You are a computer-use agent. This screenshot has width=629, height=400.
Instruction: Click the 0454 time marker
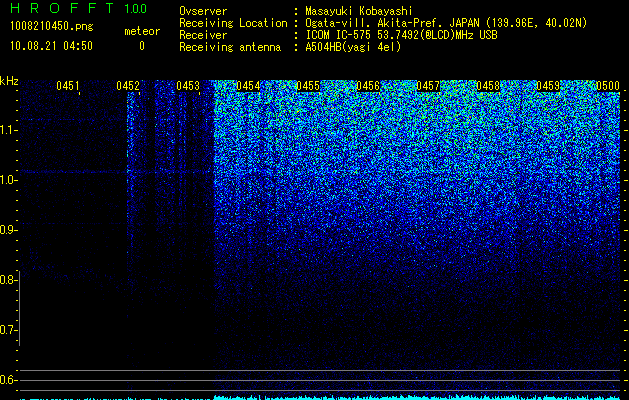click(248, 86)
